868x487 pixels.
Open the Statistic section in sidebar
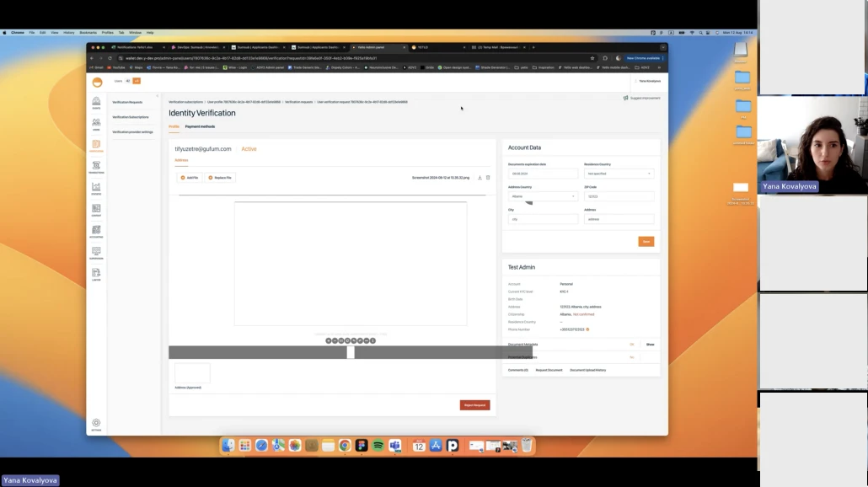[96, 189]
